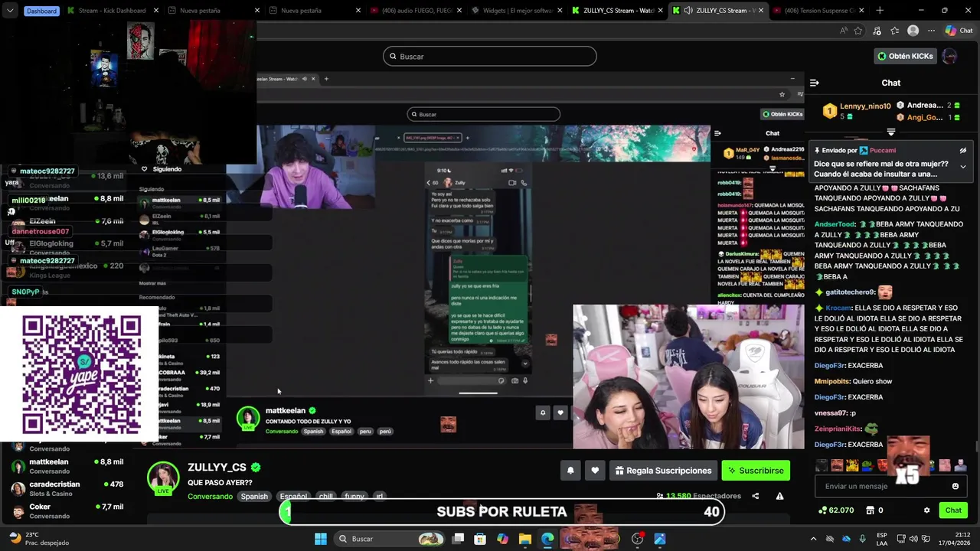Open Coker channel in sidebar
This screenshot has width=980, height=551.
tap(69, 510)
